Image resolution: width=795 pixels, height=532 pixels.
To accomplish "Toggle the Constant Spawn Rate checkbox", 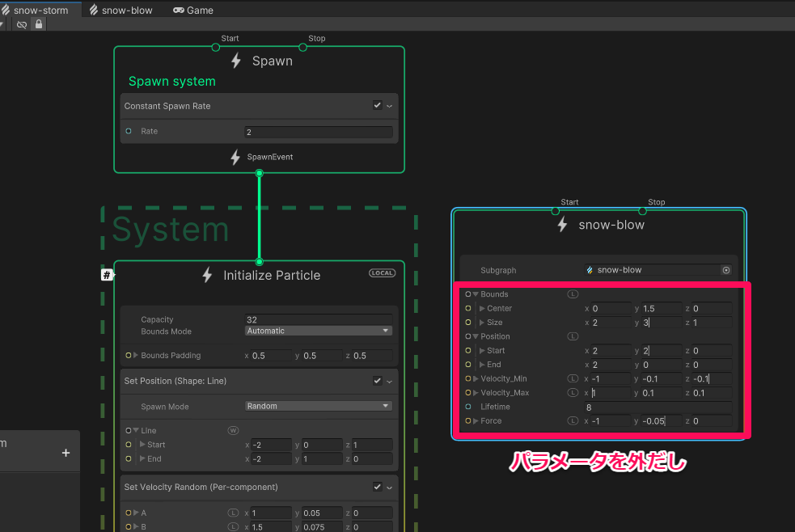I will pos(377,105).
